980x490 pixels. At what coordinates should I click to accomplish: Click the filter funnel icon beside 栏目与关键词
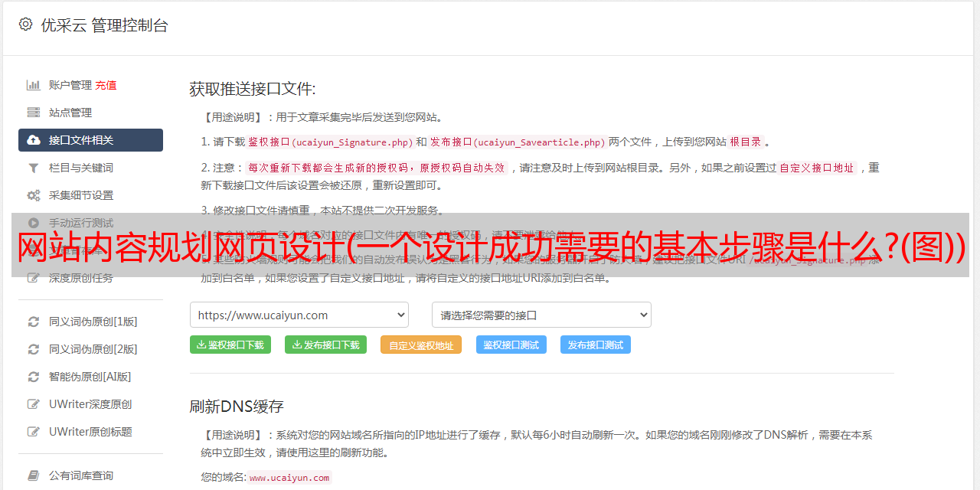point(34,168)
